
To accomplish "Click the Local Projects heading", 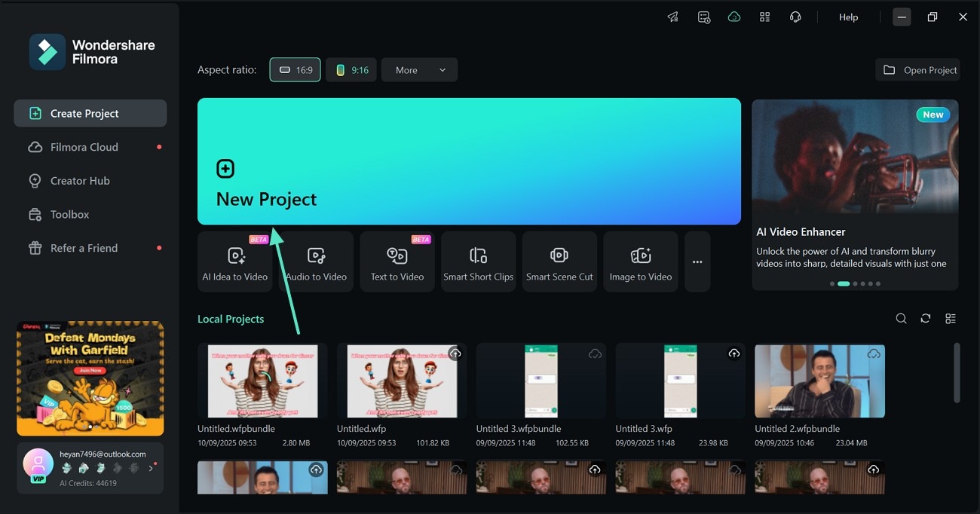I will (x=231, y=319).
